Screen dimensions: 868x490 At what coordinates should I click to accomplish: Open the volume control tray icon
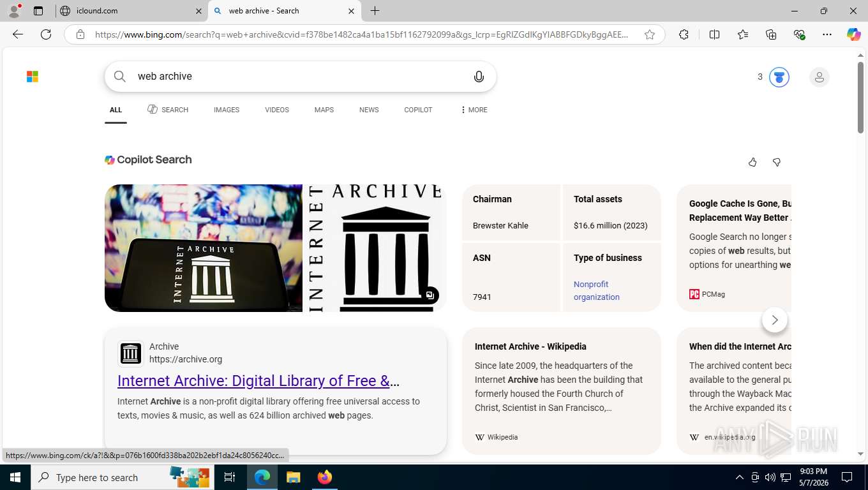(x=770, y=477)
